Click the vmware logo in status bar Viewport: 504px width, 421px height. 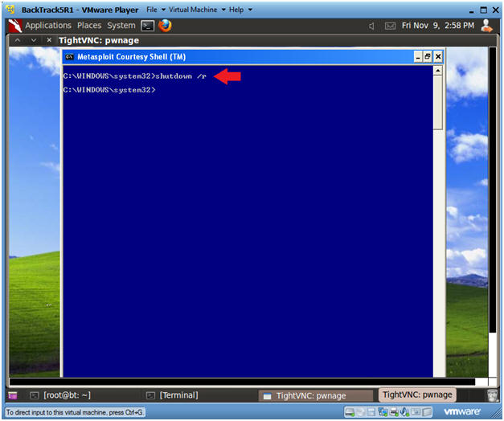462,411
